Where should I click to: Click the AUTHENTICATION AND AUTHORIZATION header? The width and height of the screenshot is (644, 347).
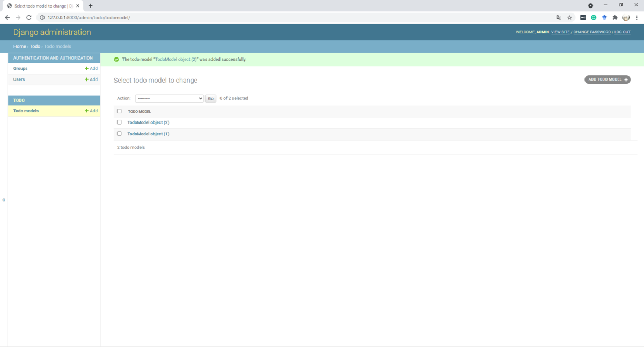[53, 58]
